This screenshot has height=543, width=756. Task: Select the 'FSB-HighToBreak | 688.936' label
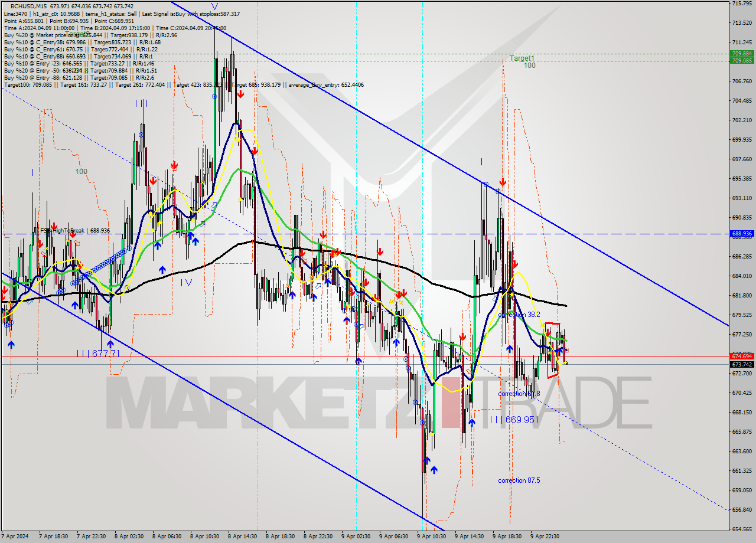tap(75, 230)
